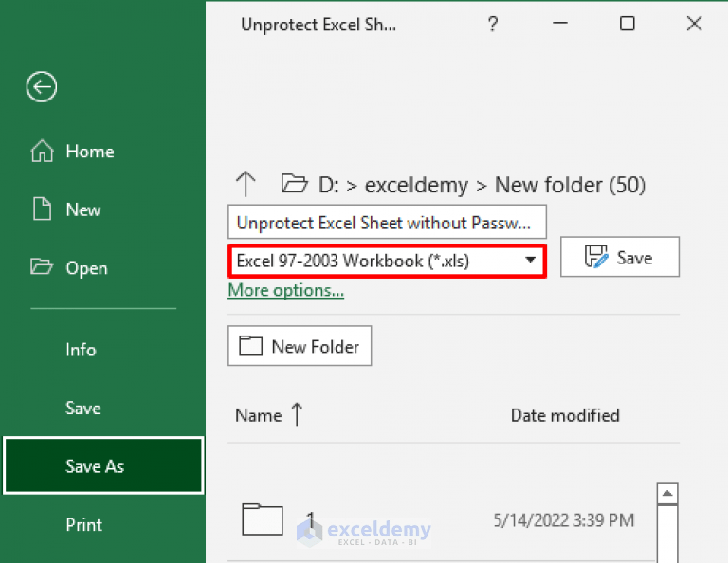728x563 pixels.
Task: Open the file type dropdown showing Excel 97-2003
Action: pyautogui.click(x=387, y=261)
